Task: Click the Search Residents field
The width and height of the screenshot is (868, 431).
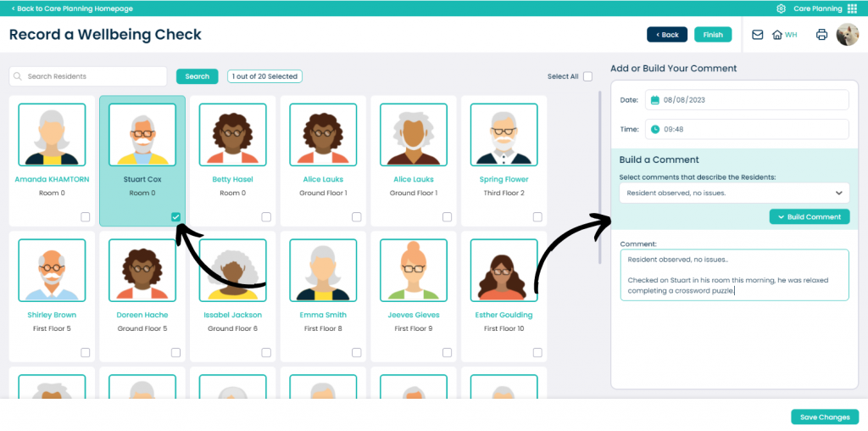Action: coord(88,76)
